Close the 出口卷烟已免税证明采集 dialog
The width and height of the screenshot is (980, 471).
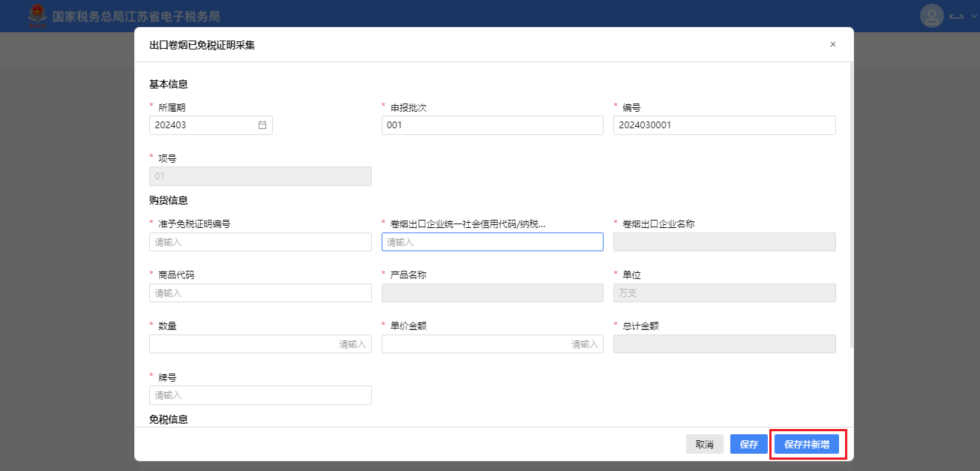(x=832, y=45)
